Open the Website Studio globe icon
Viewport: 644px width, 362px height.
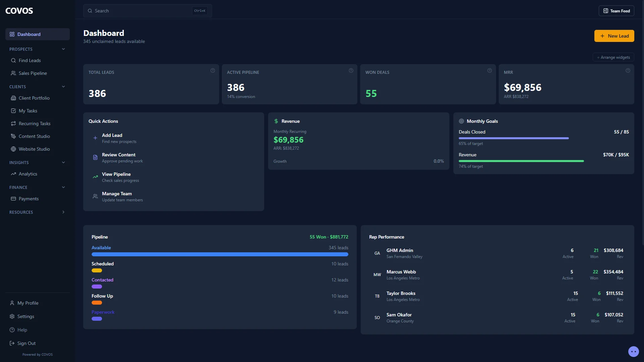pyautogui.click(x=13, y=149)
